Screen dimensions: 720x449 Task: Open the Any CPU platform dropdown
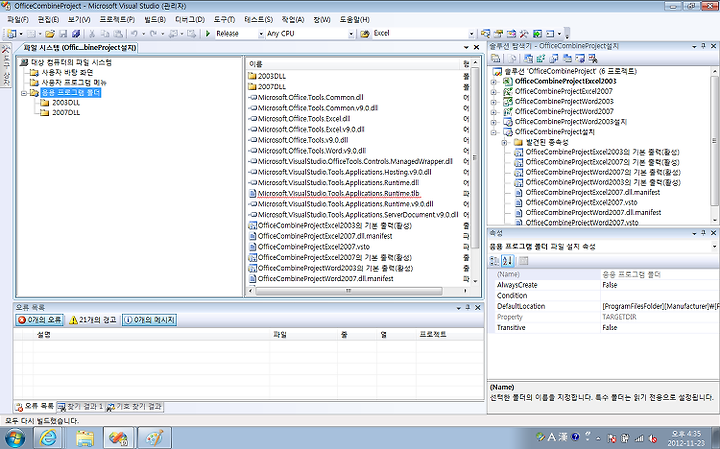click(351, 34)
